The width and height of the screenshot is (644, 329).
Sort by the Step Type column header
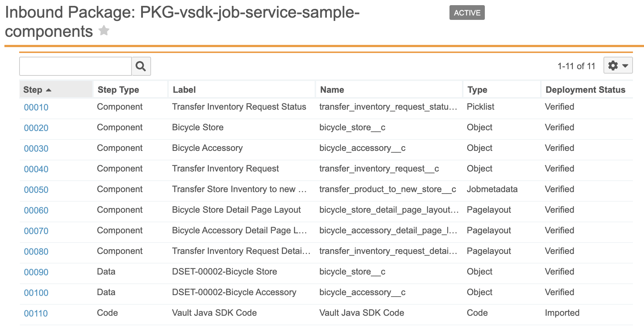tap(130, 89)
